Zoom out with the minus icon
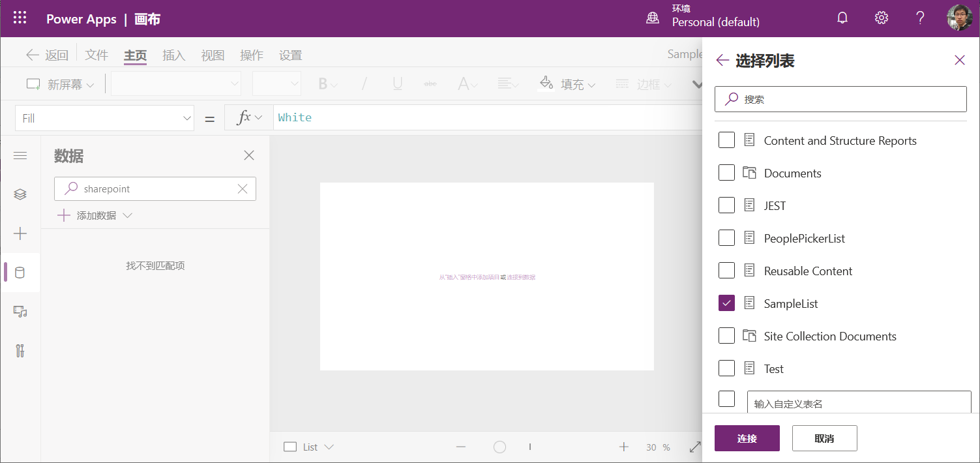 (x=461, y=447)
